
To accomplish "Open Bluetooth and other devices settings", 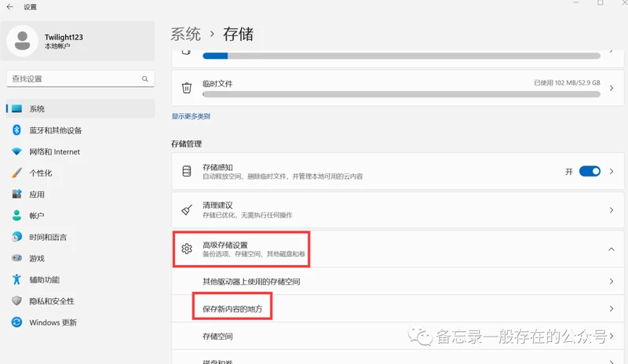I will pyautogui.click(x=55, y=130).
